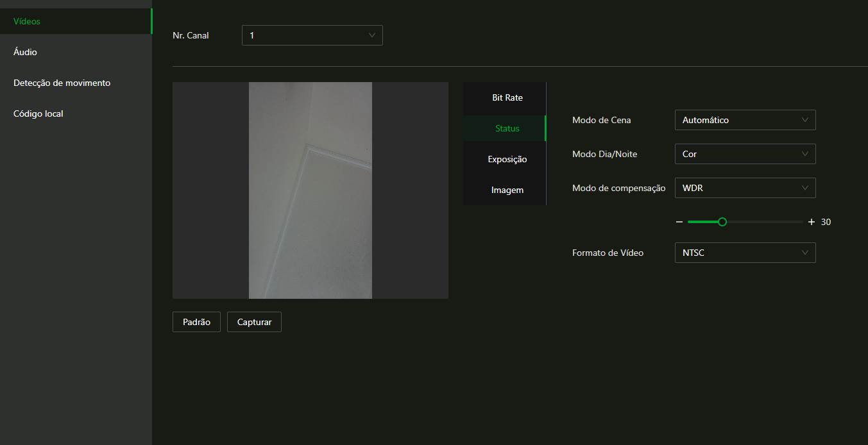Click the Nr. Canal label
Image resolution: width=868 pixels, height=445 pixels.
pos(191,35)
